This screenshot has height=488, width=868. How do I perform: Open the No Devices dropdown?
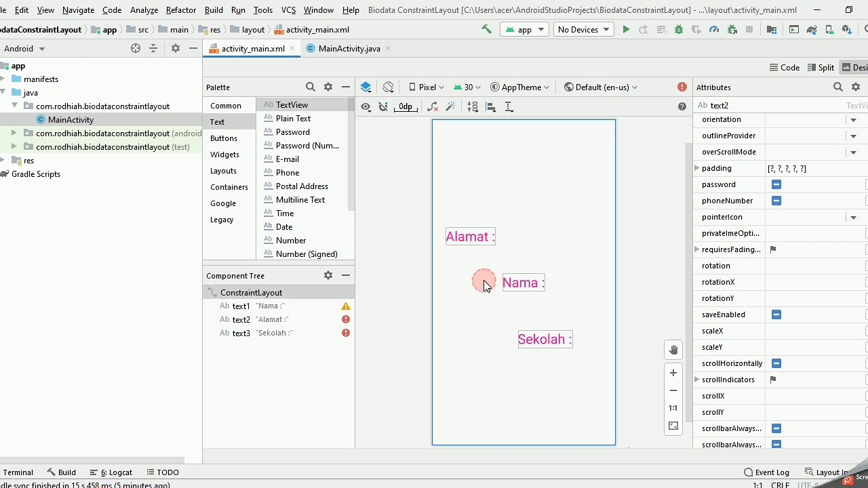pyautogui.click(x=583, y=29)
